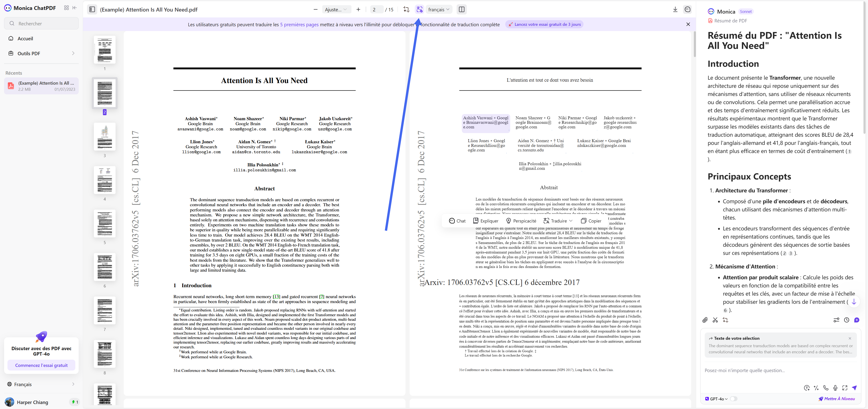Toggle side-by-side split view icon
868x409 pixels.
click(x=462, y=10)
